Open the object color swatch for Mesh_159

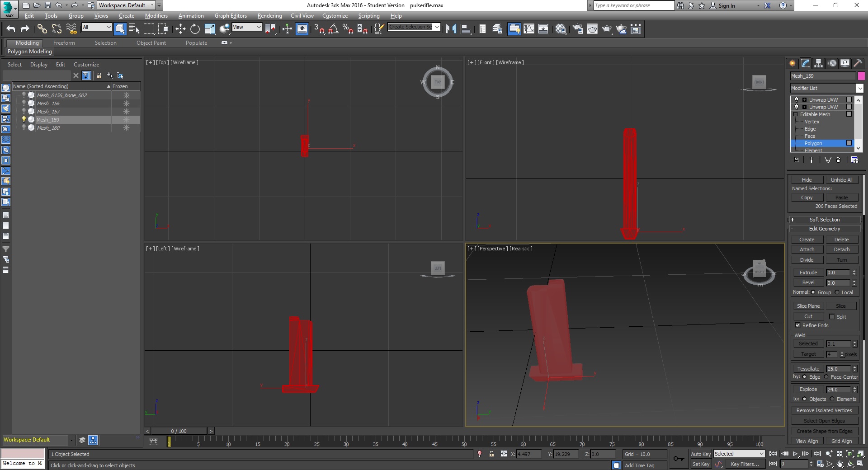861,76
